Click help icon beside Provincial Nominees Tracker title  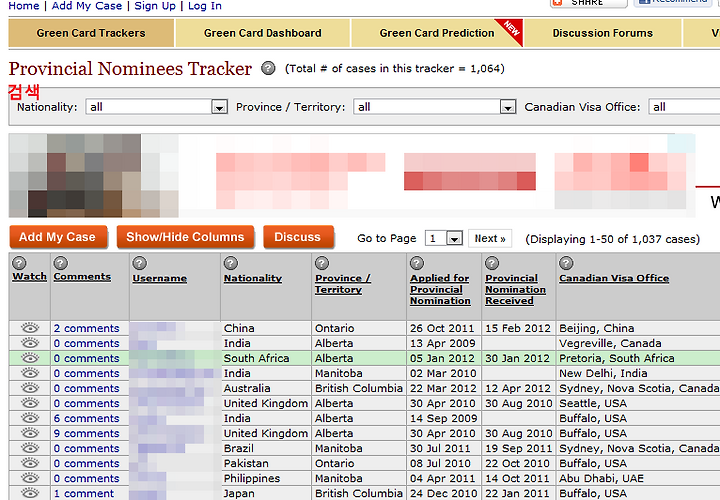pos(268,68)
